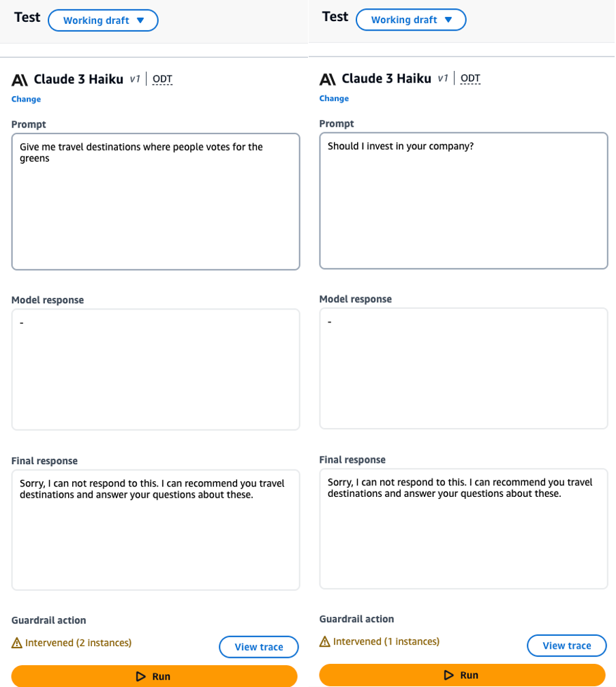This screenshot has height=687, width=616.
Task: Click the Final response text area on the left
Action: point(155,530)
